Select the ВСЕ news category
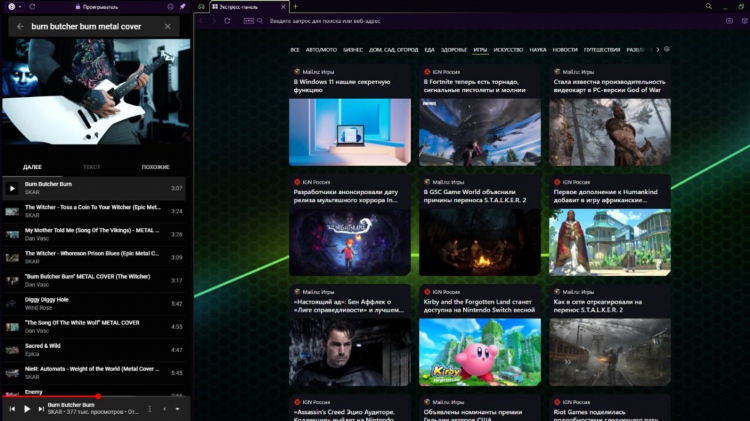750x421 pixels. click(x=295, y=50)
